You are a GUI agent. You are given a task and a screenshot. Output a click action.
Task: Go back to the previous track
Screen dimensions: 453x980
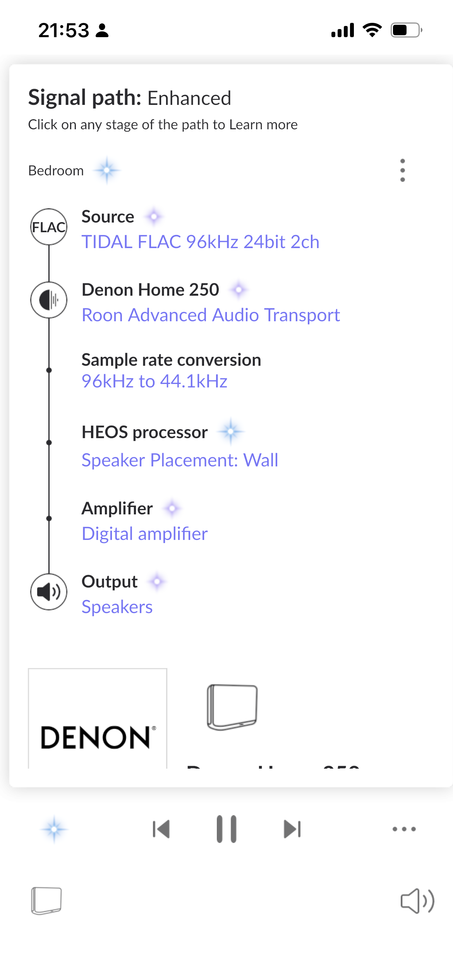(x=161, y=829)
